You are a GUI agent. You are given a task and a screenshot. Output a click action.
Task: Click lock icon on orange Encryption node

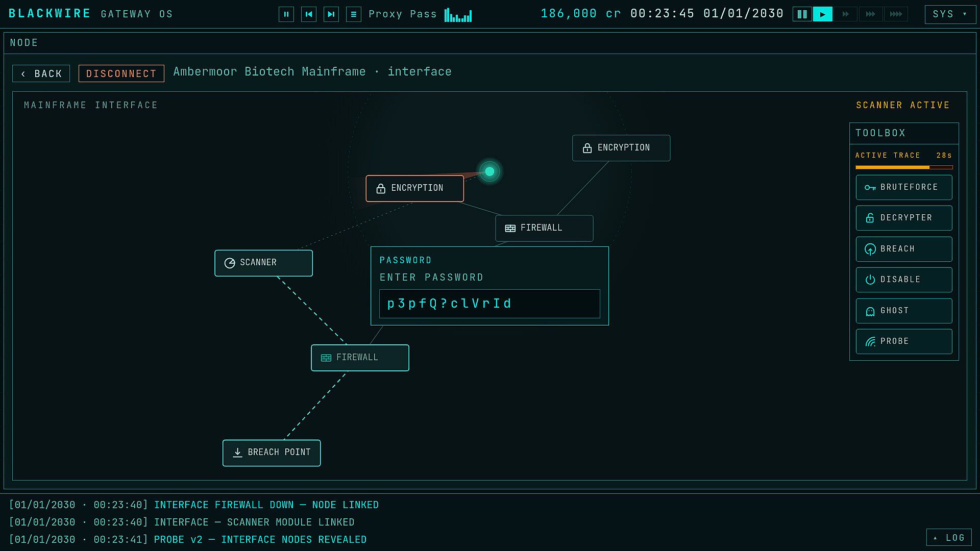coord(381,189)
